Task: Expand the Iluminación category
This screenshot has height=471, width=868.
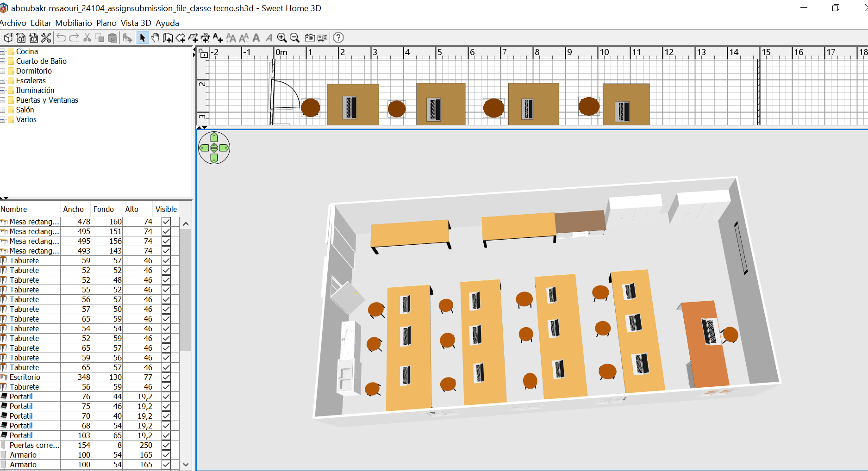Action: point(3,90)
